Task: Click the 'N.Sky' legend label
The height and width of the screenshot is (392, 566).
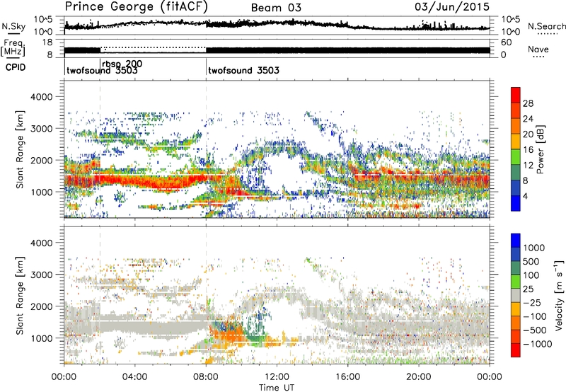Action: pos(13,26)
